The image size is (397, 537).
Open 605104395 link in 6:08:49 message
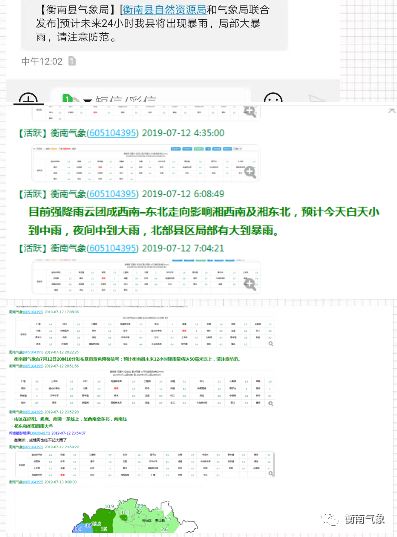[x=112, y=194]
